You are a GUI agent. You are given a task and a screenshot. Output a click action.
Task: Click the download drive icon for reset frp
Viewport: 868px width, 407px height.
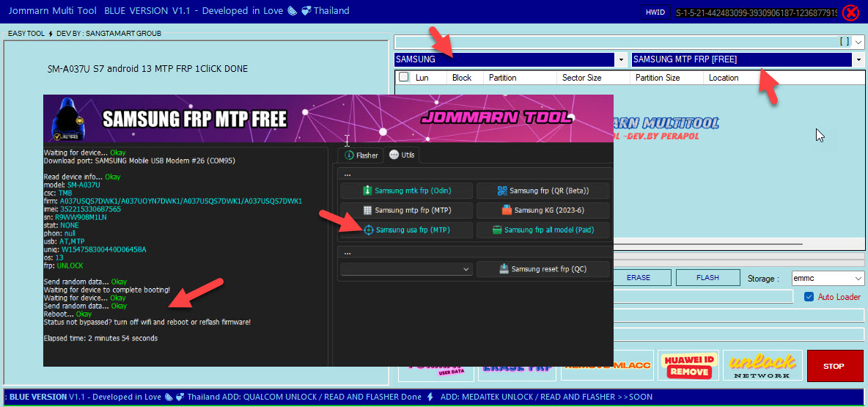504,269
